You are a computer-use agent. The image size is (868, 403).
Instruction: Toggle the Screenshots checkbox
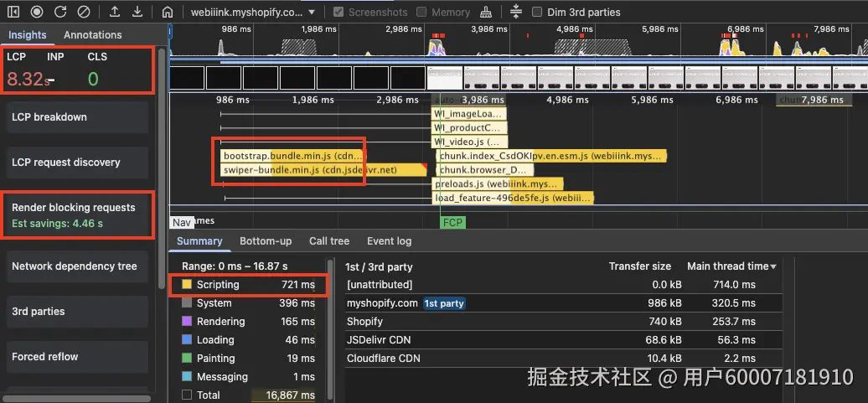338,12
